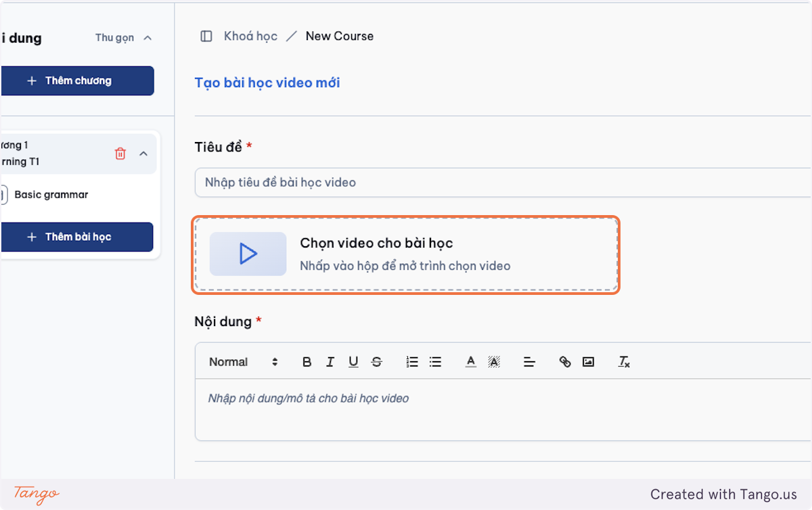Insert a bulleted list

tap(436, 362)
